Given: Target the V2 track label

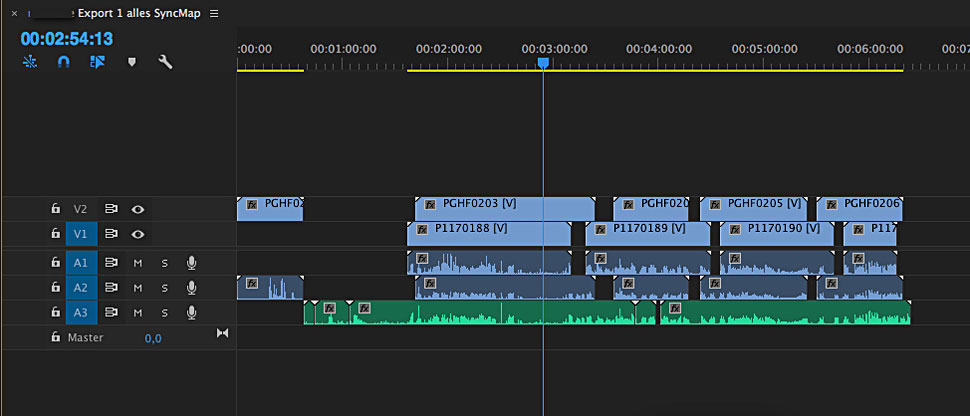Looking at the screenshot, I should pos(81,209).
